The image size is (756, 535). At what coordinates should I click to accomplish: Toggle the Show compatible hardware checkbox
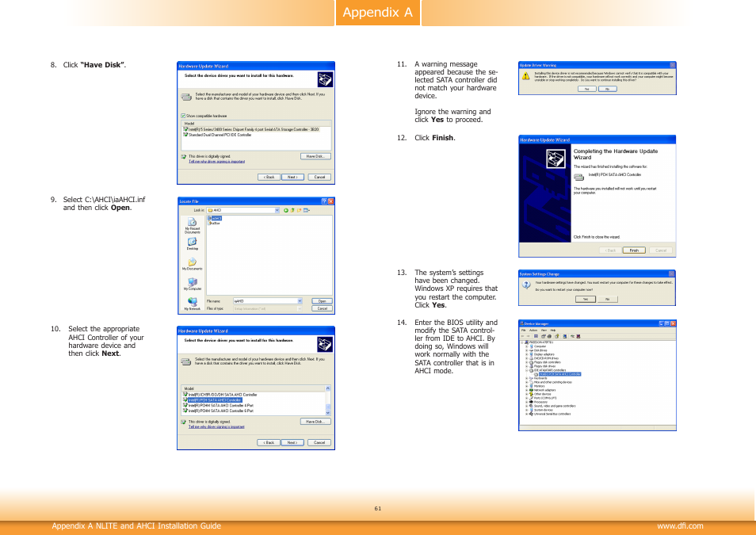tap(183, 116)
